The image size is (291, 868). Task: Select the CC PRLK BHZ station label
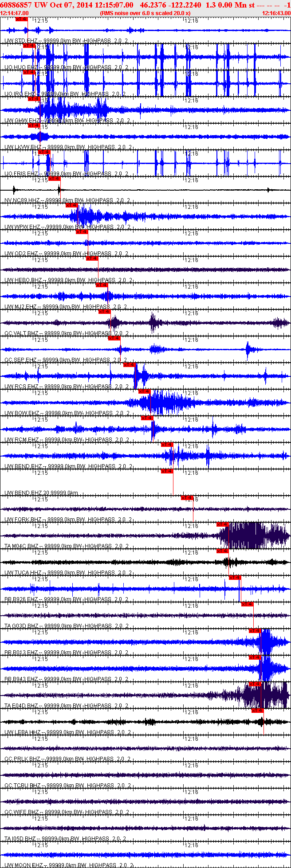pyautogui.click(x=68, y=759)
